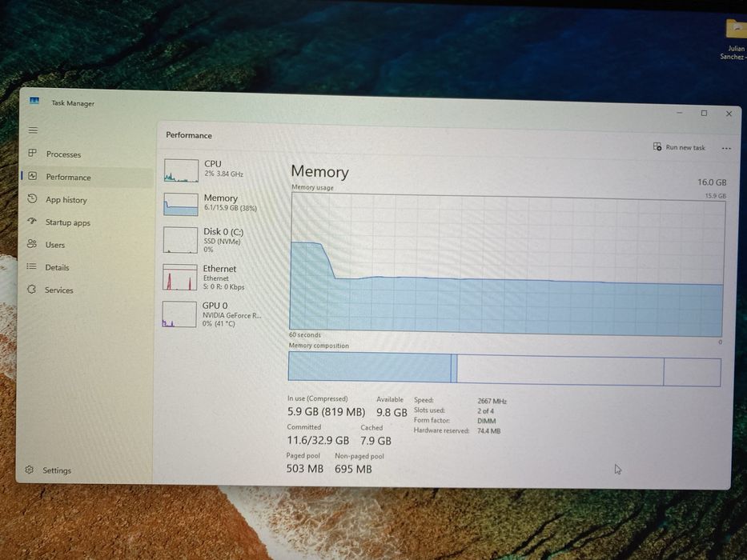This screenshot has height=560, width=747.
Task: Click the Speed value 2667 MHz
Action: pyautogui.click(x=492, y=401)
